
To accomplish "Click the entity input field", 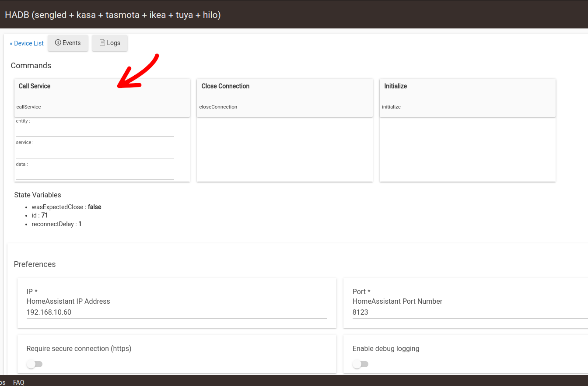I will [95, 131].
